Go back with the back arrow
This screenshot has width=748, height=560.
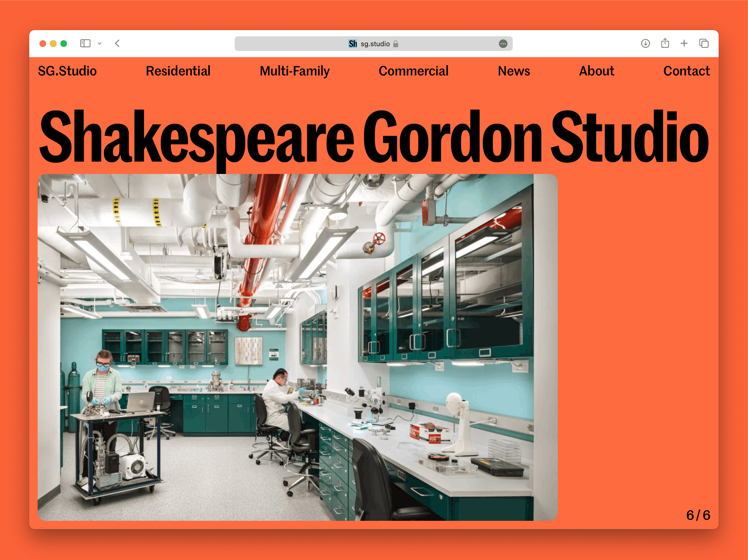click(x=117, y=43)
